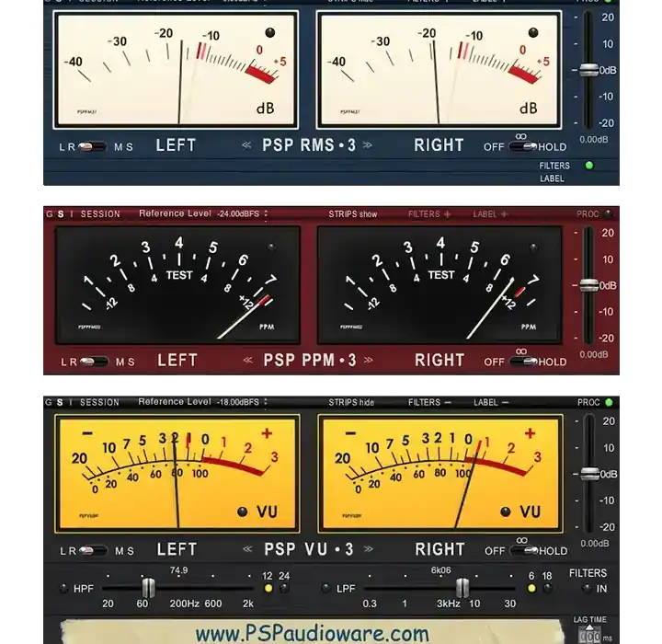662x644 pixels.
Task: Click the LAG TIME ms counter
Action: [589, 636]
